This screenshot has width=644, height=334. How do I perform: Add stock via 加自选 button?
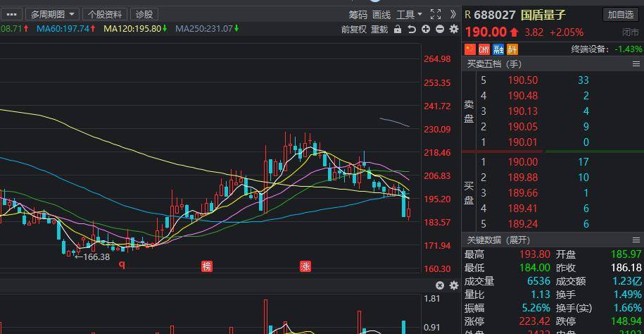pyautogui.click(x=621, y=15)
